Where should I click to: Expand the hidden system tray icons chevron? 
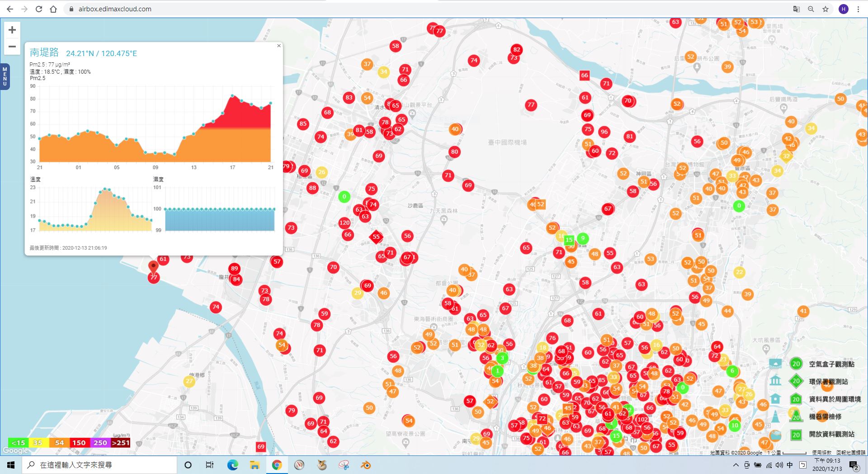[736, 465]
